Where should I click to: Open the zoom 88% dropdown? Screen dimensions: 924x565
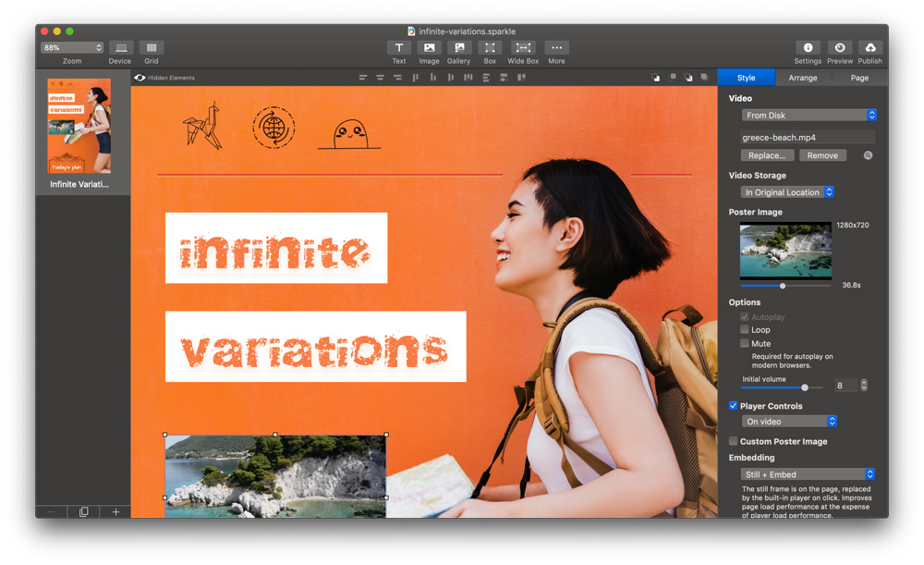point(72,48)
